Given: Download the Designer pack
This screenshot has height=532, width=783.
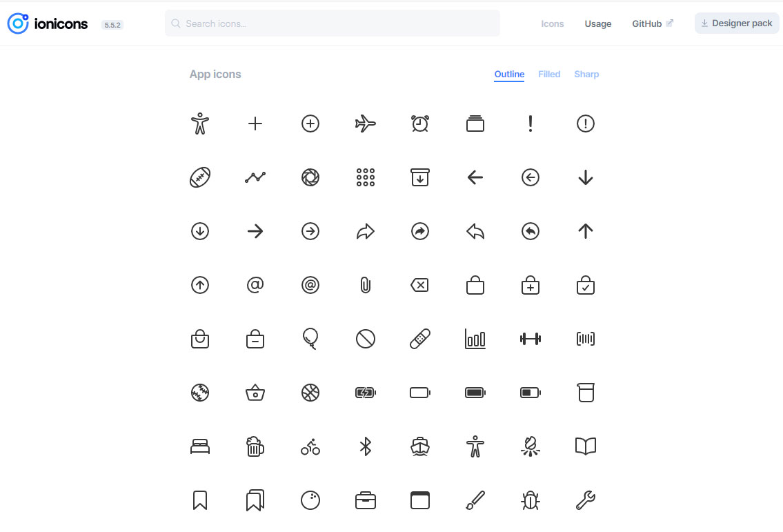Looking at the screenshot, I should click(x=736, y=23).
